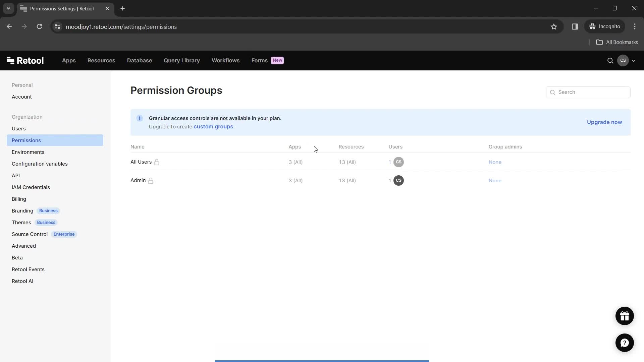Open the Database navigation menu
The image size is (644, 362).
point(139,60)
